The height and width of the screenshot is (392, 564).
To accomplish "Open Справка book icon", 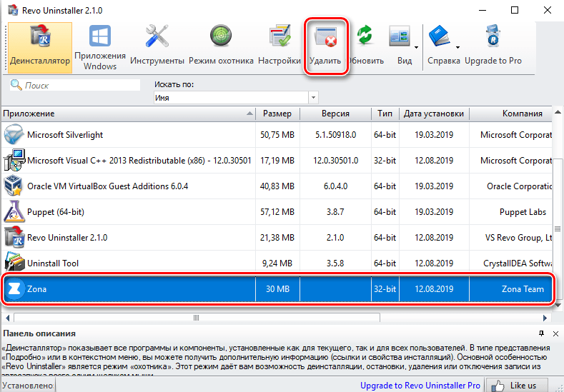I will (440, 36).
